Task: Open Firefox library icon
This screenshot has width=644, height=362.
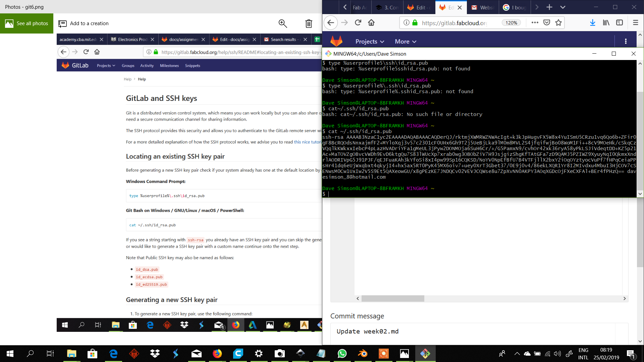Action: 606,22
